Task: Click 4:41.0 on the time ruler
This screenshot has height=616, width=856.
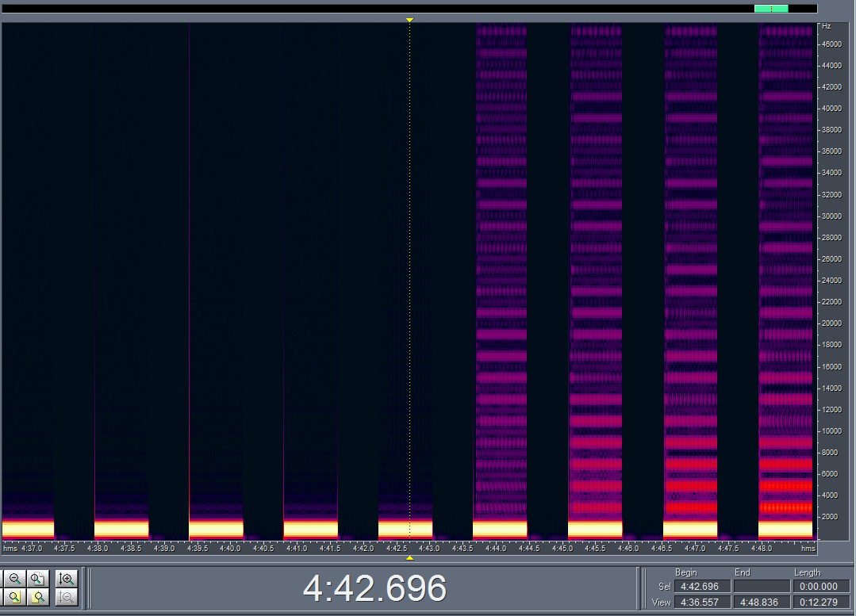Action: click(x=297, y=549)
